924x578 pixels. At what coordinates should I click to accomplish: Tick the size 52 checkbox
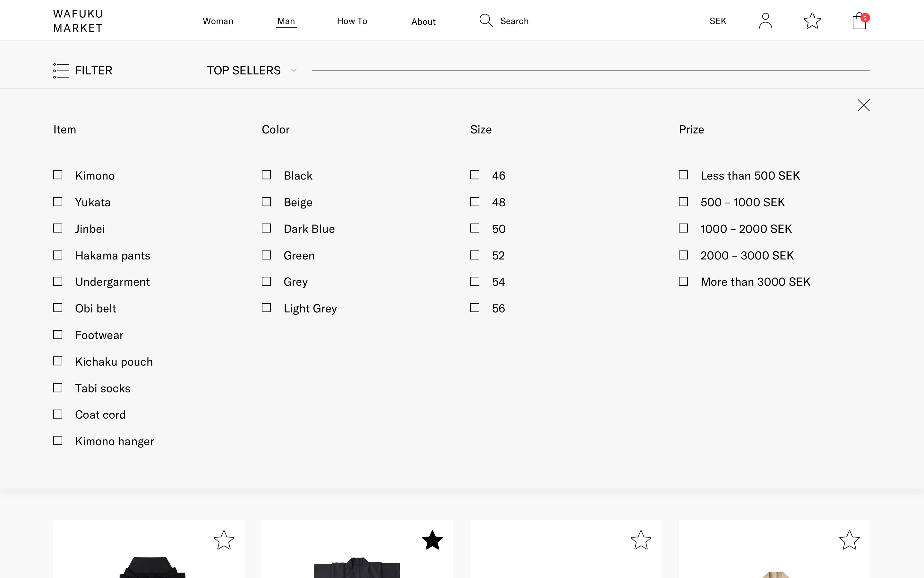point(475,255)
